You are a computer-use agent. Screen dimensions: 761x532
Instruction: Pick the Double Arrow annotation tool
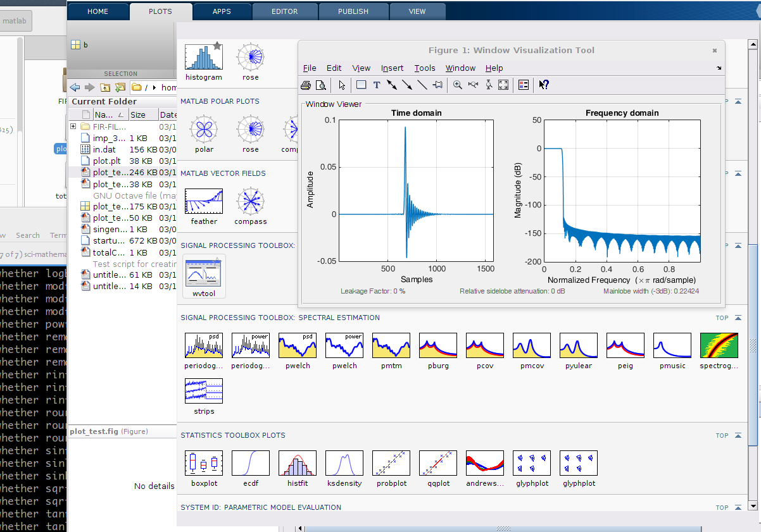click(392, 85)
